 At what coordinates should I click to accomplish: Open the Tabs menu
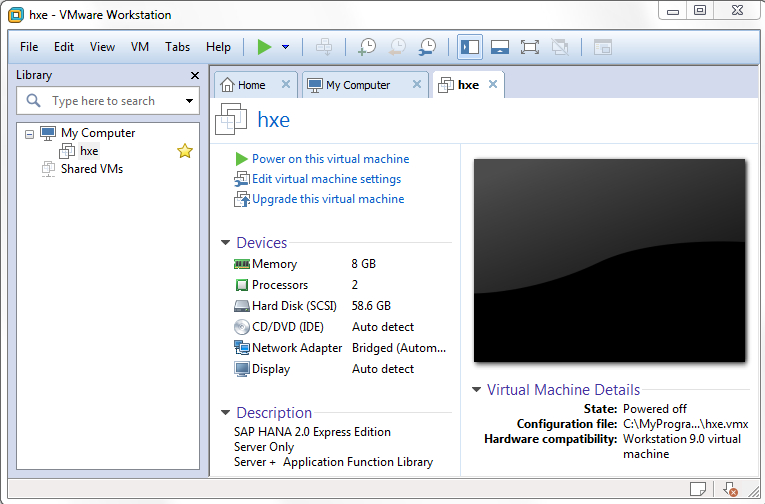click(177, 47)
